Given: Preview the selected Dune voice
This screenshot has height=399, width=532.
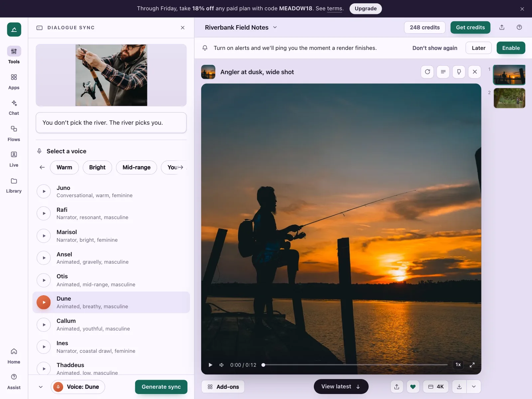Looking at the screenshot, I should (x=44, y=302).
